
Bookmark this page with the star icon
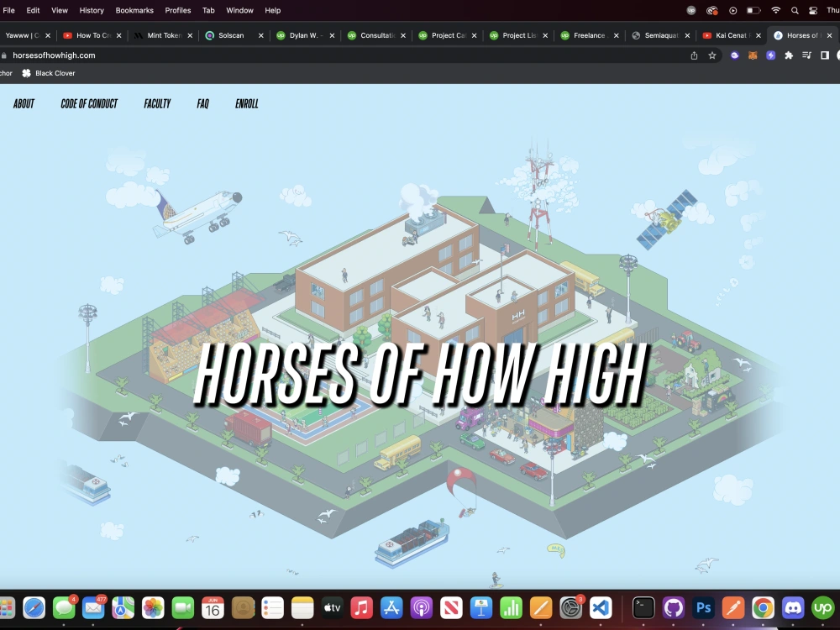712,55
